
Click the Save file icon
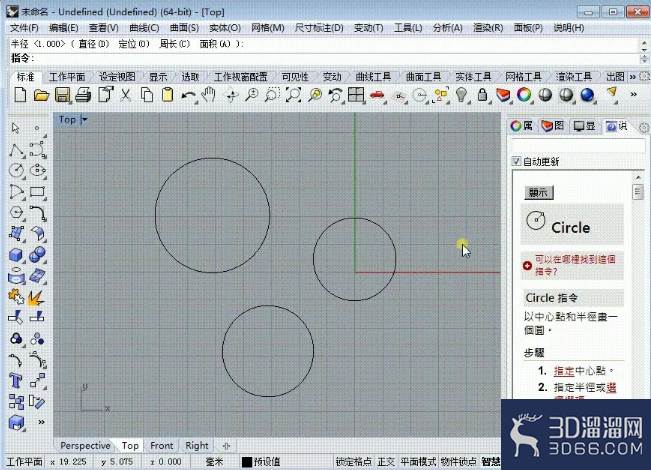pyautogui.click(x=62, y=95)
